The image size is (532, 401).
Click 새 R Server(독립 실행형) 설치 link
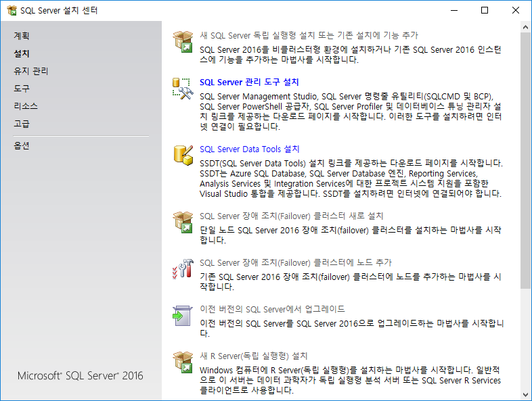click(x=253, y=356)
